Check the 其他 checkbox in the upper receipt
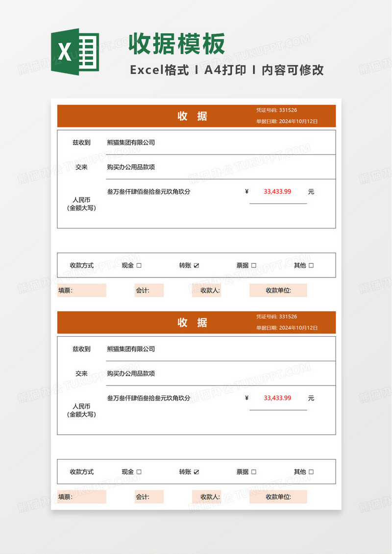This screenshot has height=554, width=392. pyautogui.click(x=311, y=265)
